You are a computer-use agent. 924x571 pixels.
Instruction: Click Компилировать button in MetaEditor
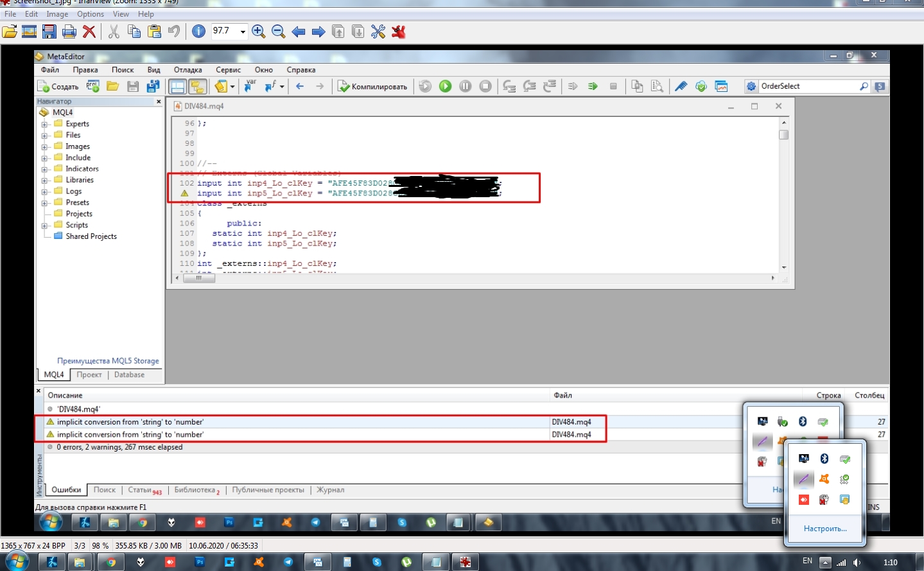[373, 87]
